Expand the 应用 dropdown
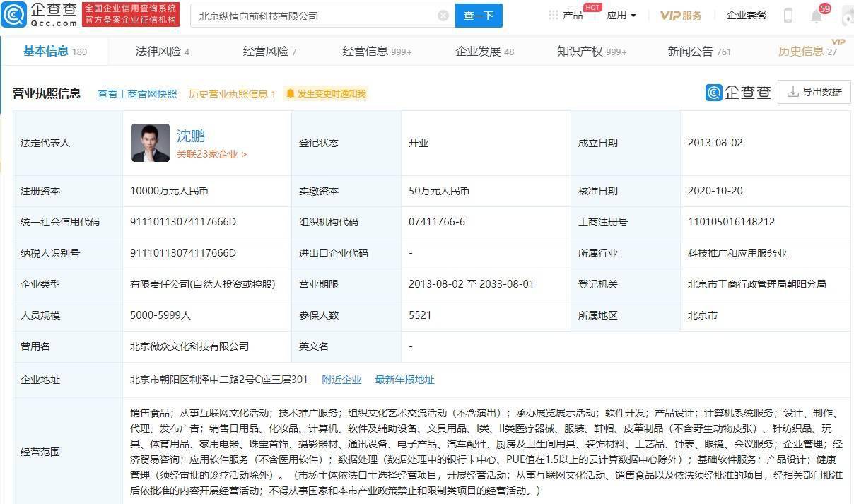Image resolution: width=854 pixels, height=504 pixels. (621, 15)
